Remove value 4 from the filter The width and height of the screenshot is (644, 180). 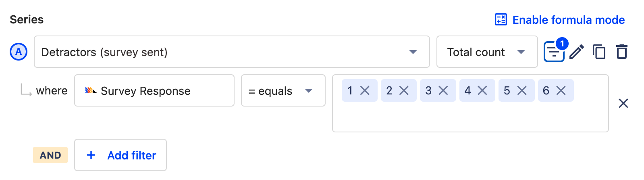coord(482,91)
